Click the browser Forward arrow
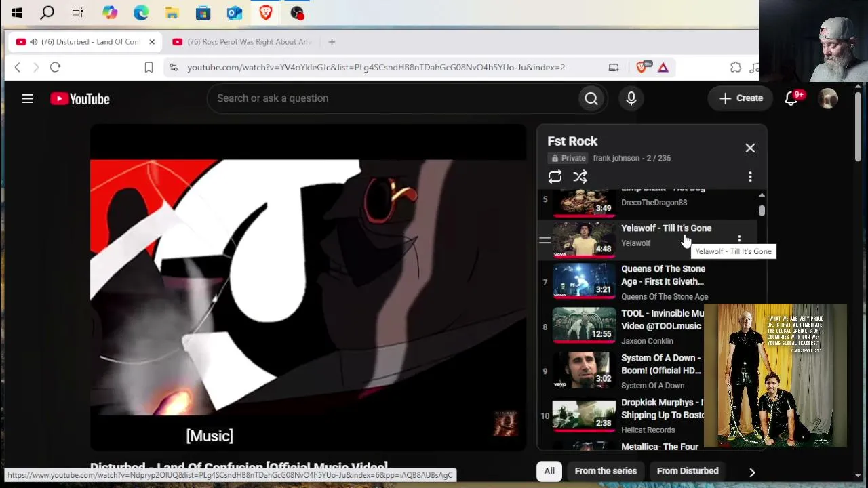Viewport: 868px width, 488px height. [36, 67]
